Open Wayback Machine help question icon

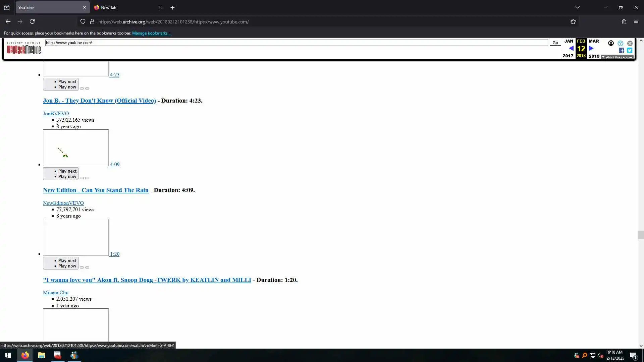(621, 43)
